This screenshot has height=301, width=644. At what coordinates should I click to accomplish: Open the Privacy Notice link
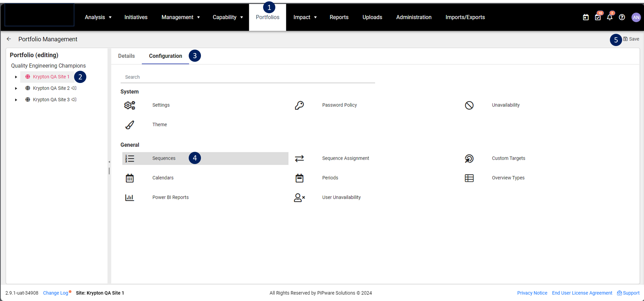532,293
